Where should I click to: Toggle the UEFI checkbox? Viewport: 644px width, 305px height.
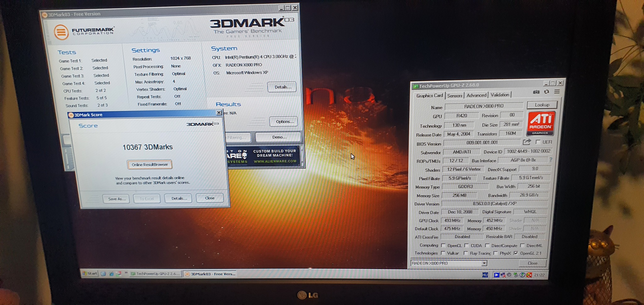click(538, 142)
